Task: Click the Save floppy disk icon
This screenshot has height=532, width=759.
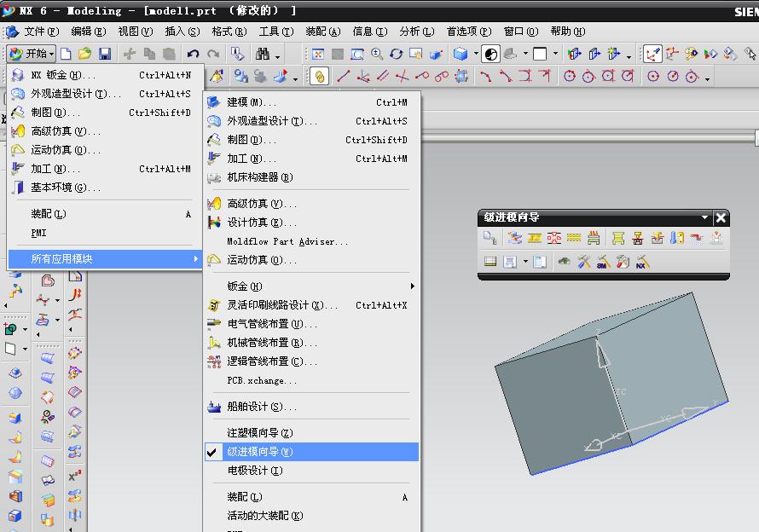Action: (105, 53)
